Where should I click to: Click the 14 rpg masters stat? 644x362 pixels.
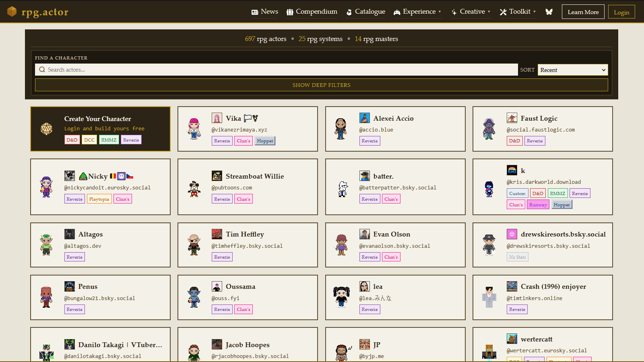pos(376,39)
